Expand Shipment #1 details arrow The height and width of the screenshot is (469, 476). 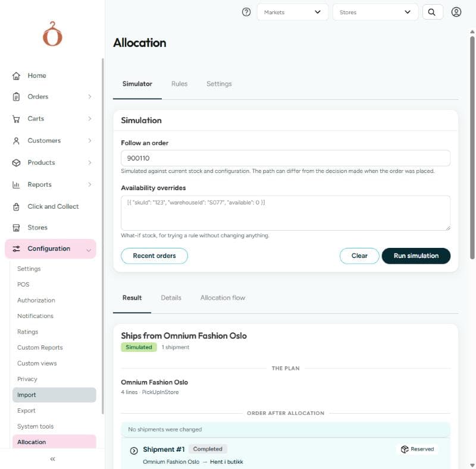tap(134, 451)
